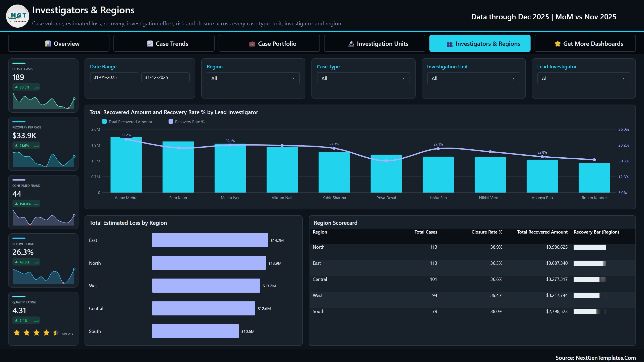The height and width of the screenshot is (362, 644).
Task: Click the NGT logo icon
Action: point(18,16)
